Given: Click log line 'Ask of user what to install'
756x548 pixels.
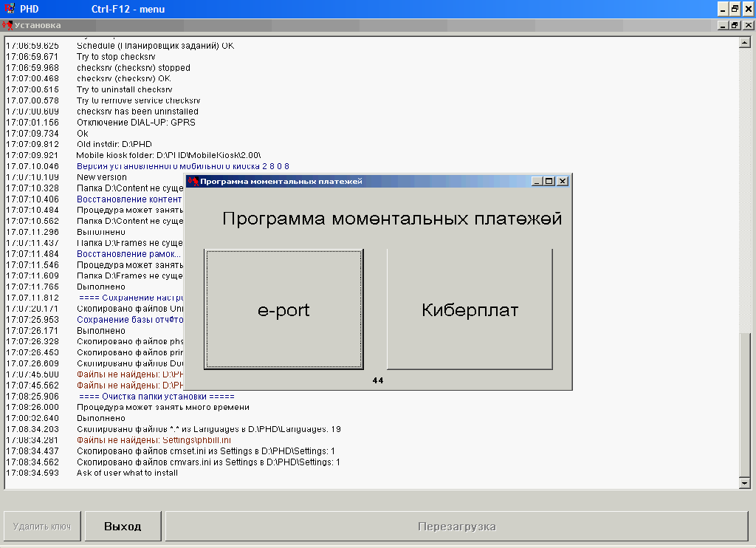Looking at the screenshot, I should tap(127, 473).
